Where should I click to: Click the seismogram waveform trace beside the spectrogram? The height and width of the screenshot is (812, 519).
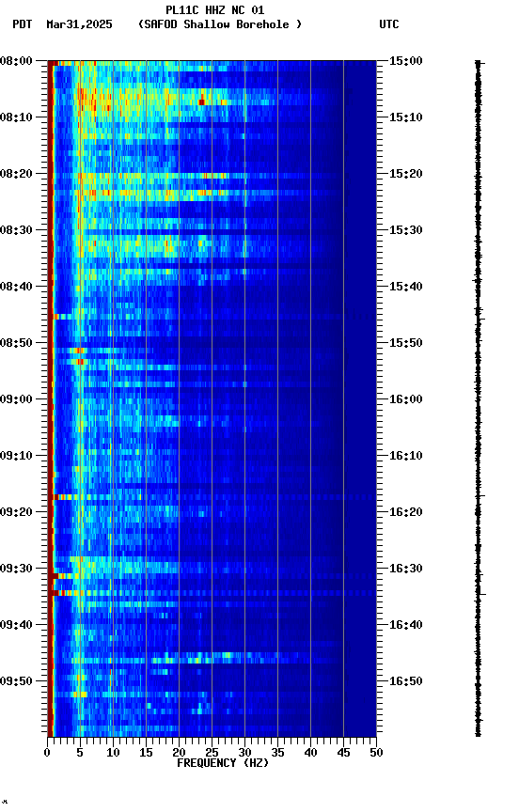pos(479,398)
